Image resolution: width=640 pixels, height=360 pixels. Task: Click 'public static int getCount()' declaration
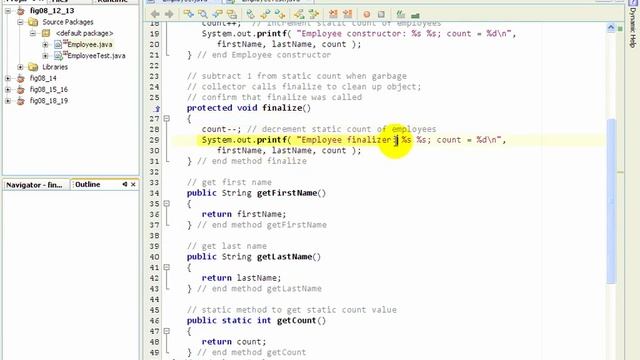[256, 321]
